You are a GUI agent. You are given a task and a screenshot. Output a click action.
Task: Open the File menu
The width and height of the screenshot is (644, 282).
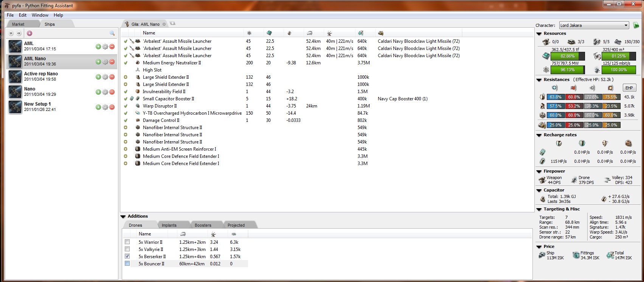click(x=10, y=15)
